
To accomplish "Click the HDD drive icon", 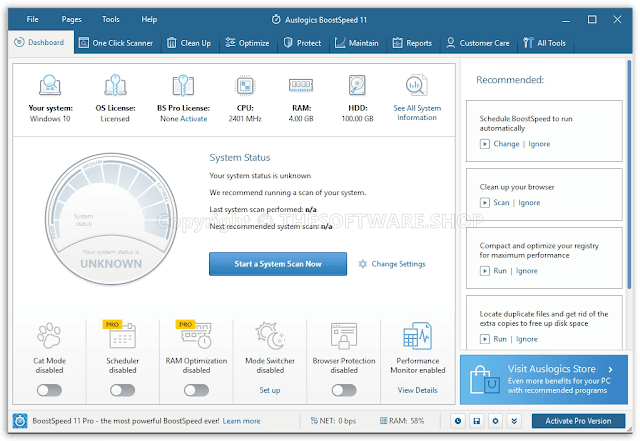I will (x=357, y=85).
